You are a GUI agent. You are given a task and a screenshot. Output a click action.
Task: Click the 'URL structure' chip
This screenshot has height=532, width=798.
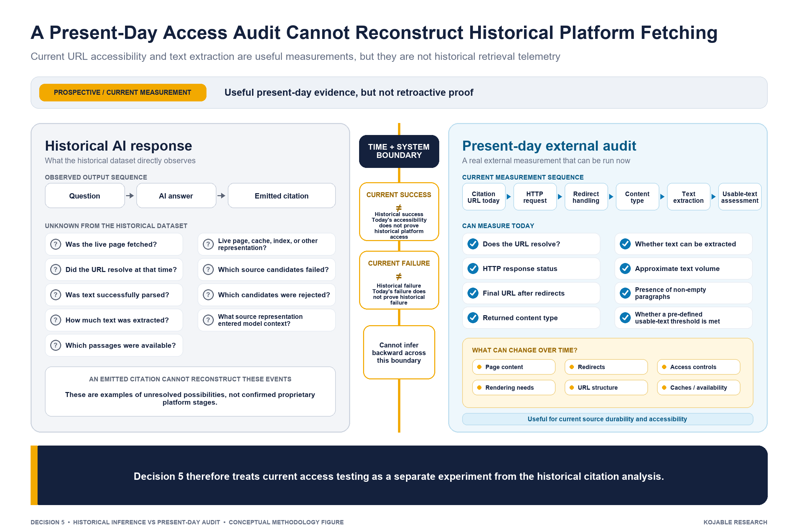point(606,388)
